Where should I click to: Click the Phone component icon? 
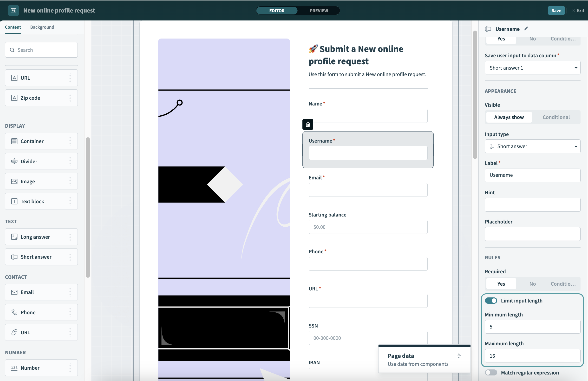click(14, 312)
